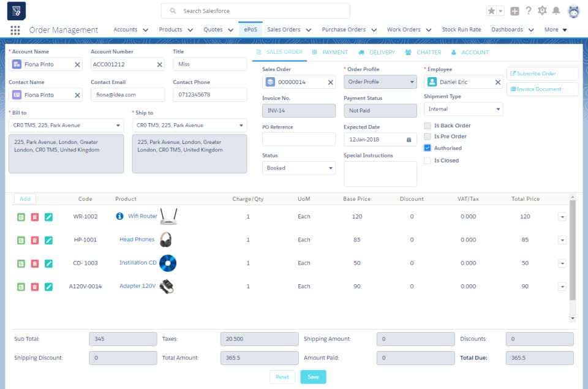
Task: Edit the WR-1002 Wifi Router line
Action: (x=48, y=217)
